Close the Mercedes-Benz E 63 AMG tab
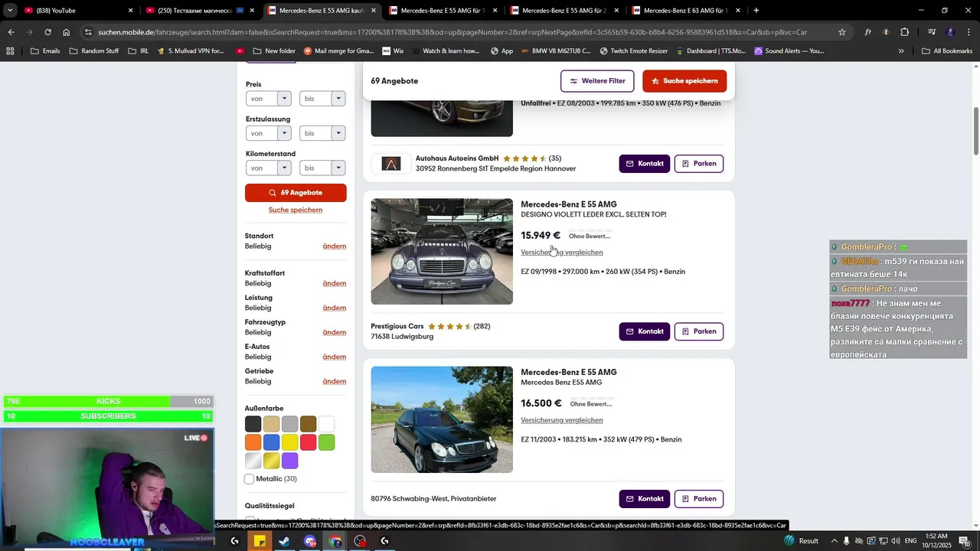This screenshot has height=551, width=980. click(738, 11)
